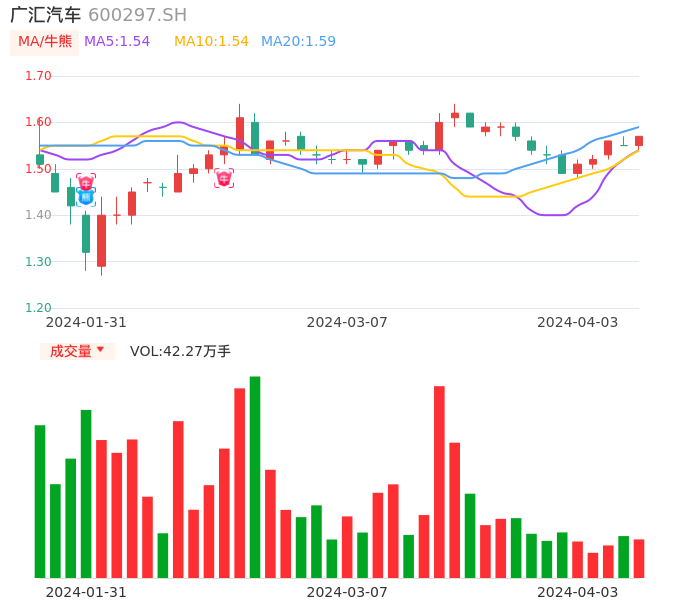The image size is (686, 606).
Task: Select the tallest green volume bar
Action: tap(255, 477)
